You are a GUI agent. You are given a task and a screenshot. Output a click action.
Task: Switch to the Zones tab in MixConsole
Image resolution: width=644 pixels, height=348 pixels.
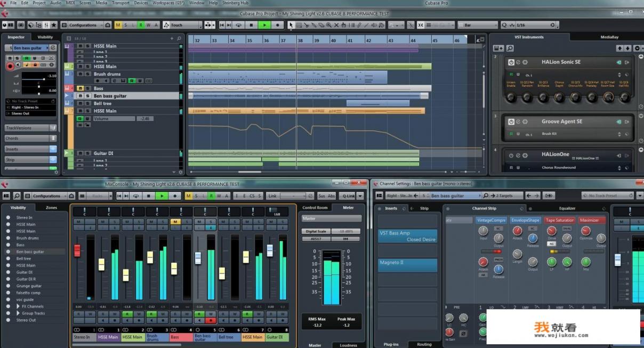click(x=51, y=207)
